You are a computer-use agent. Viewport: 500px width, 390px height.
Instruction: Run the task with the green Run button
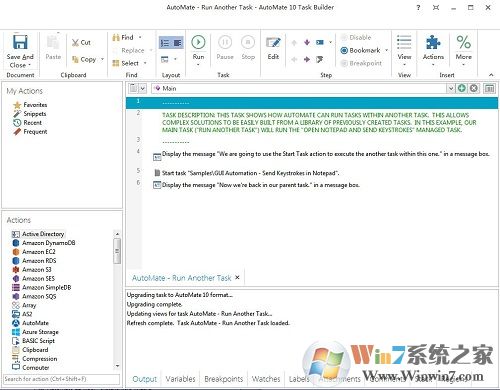point(198,42)
